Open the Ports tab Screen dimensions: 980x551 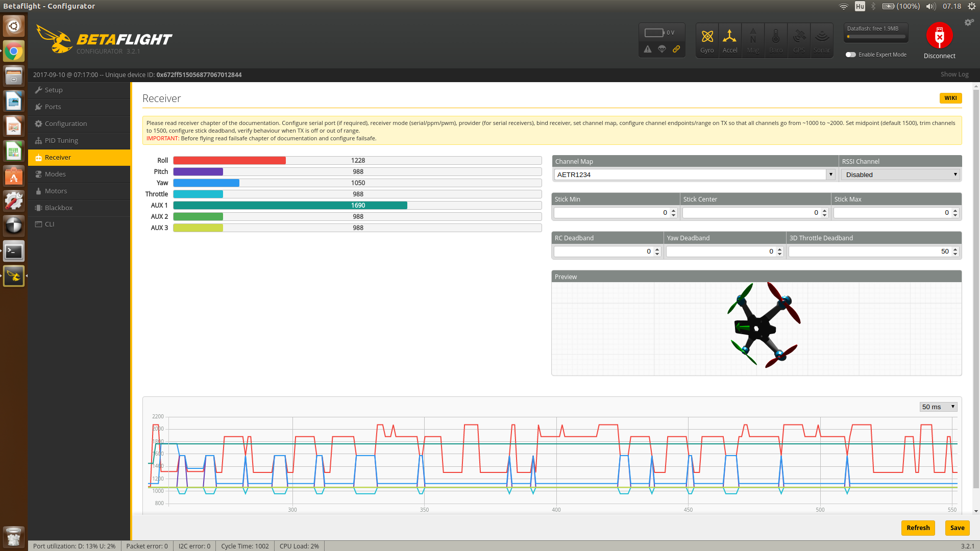[x=79, y=107]
